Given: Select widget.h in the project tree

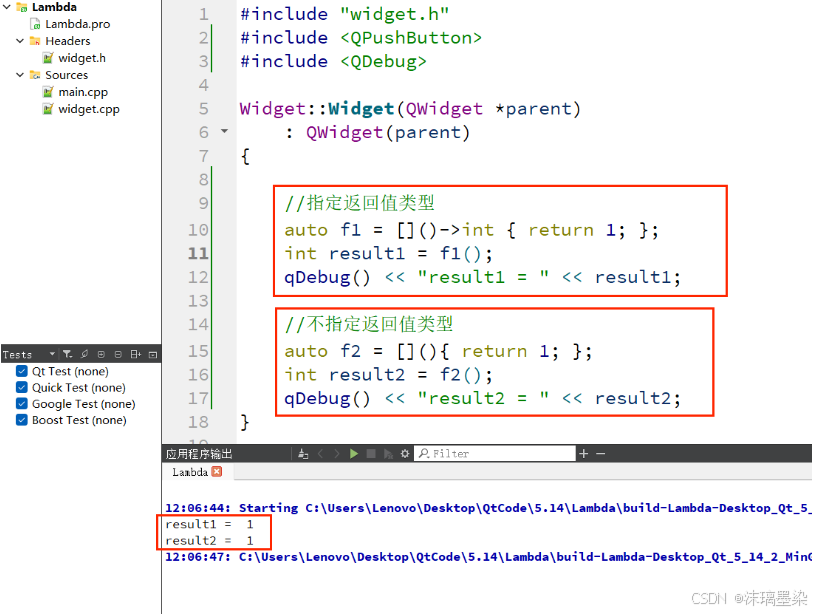Looking at the screenshot, I should point(81,58).
